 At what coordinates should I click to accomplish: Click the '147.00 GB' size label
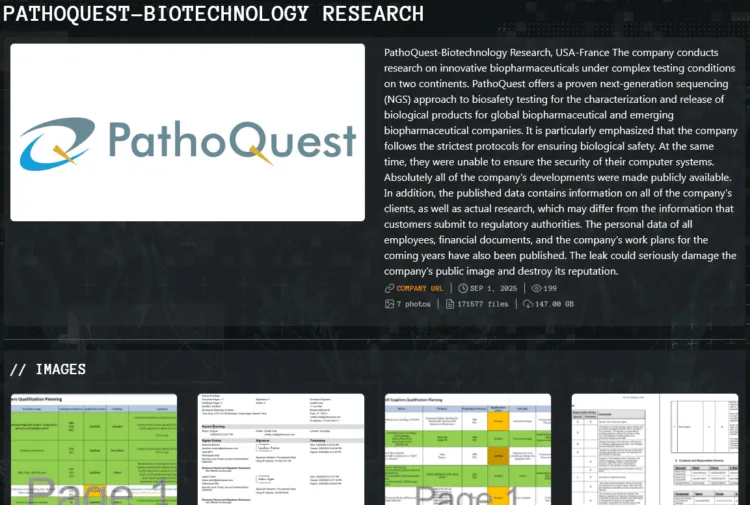(x=554, y=304)
